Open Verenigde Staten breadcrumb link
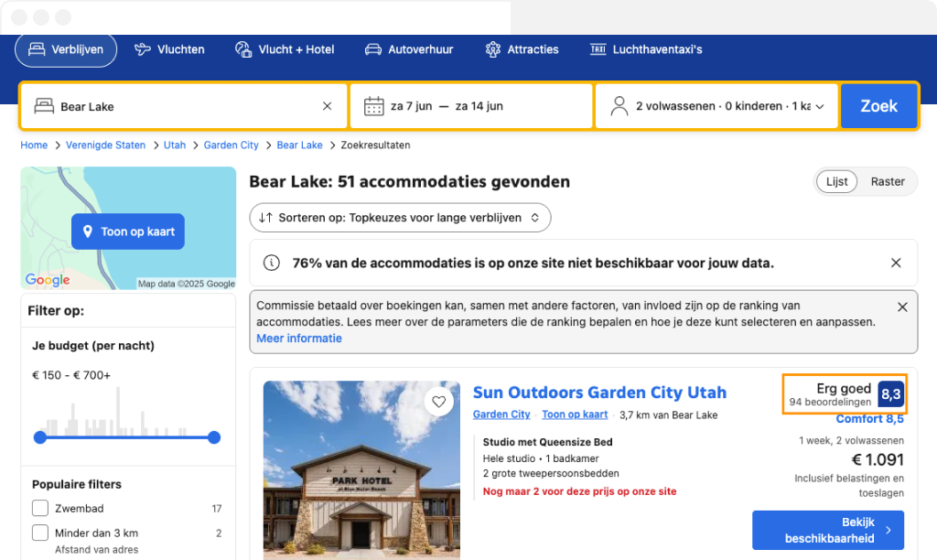This screenshot has height=560, width=937. [106, 145]
